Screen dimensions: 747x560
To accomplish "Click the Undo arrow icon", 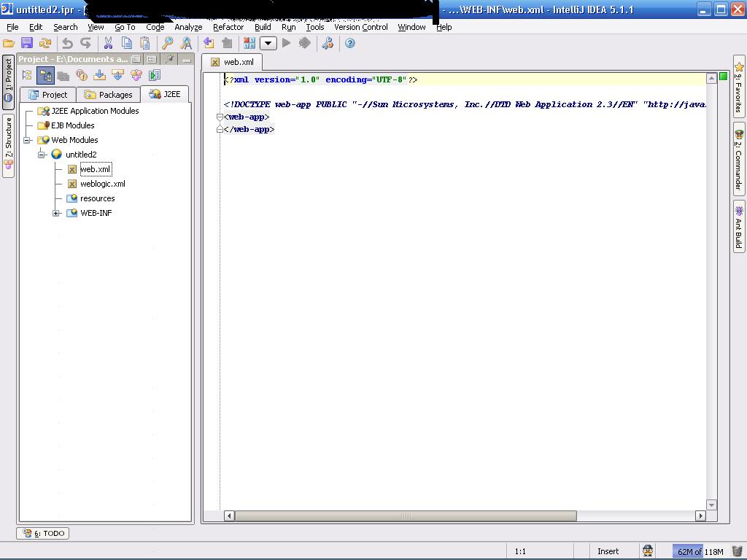I will (x=68, y=44).
